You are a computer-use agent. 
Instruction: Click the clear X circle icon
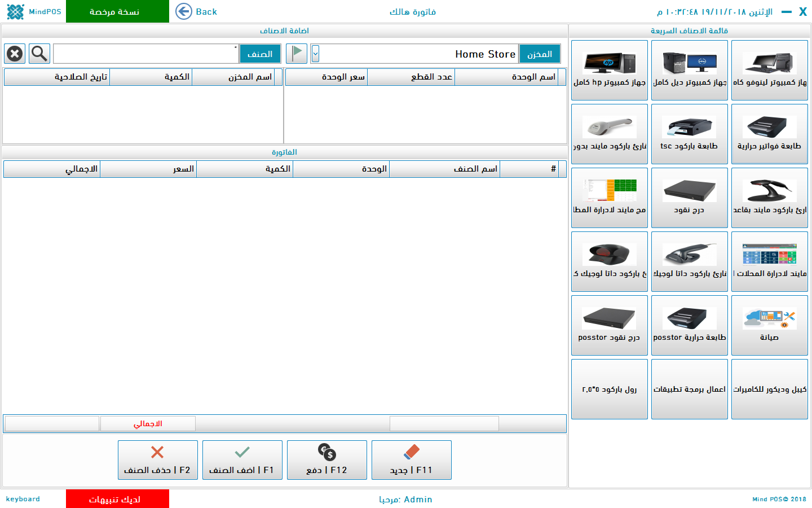pyautogui.click(x=15, y=54)
